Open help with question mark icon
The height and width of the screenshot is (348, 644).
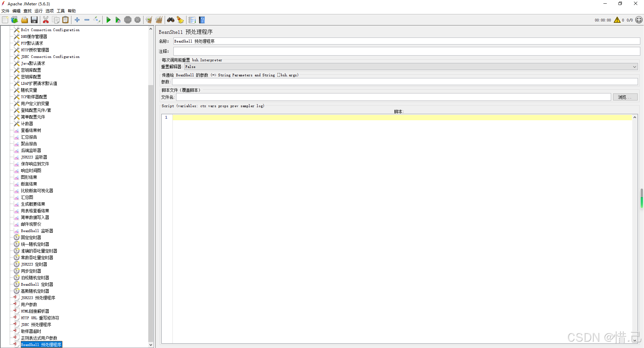tap(202, 20)
